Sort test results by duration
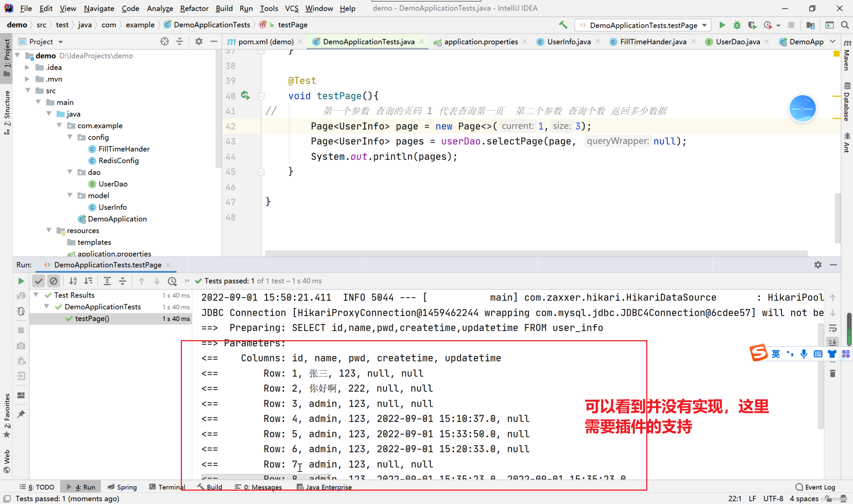Image resolution: width=853 pixels, height=504 pixels. click(88, 281)
